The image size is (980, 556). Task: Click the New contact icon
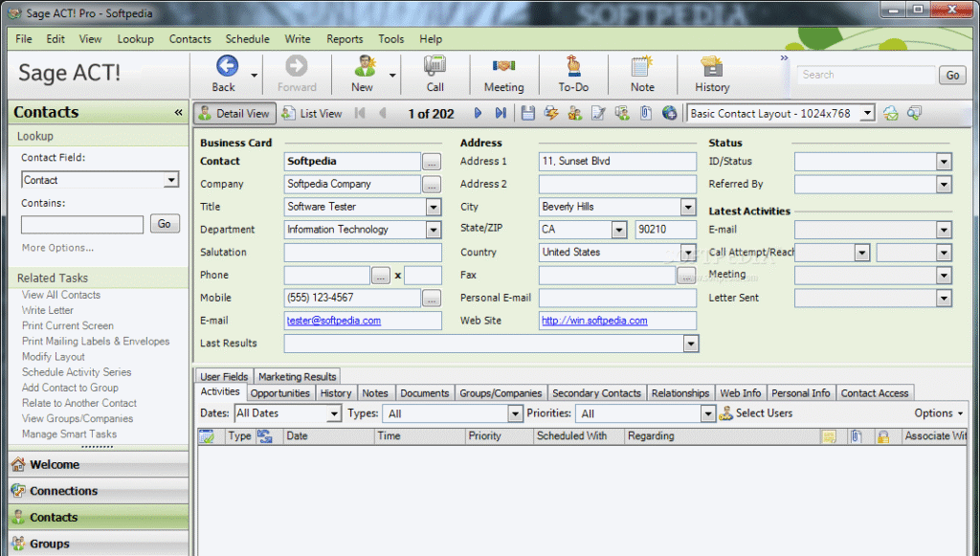(x=364, y=66)
